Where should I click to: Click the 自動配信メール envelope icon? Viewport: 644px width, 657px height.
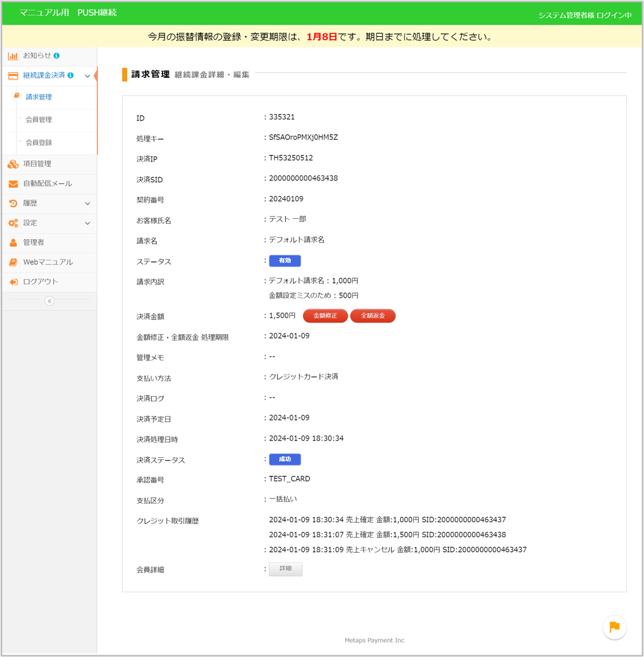coord(13,184)
